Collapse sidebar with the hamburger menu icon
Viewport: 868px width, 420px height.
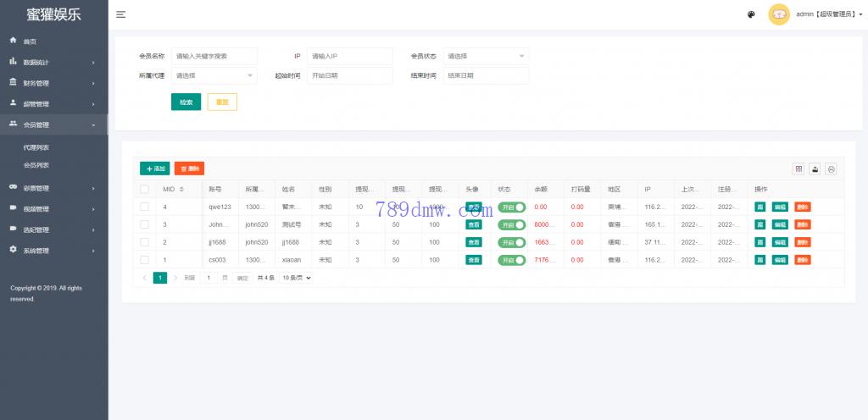[x=121, y=14]
